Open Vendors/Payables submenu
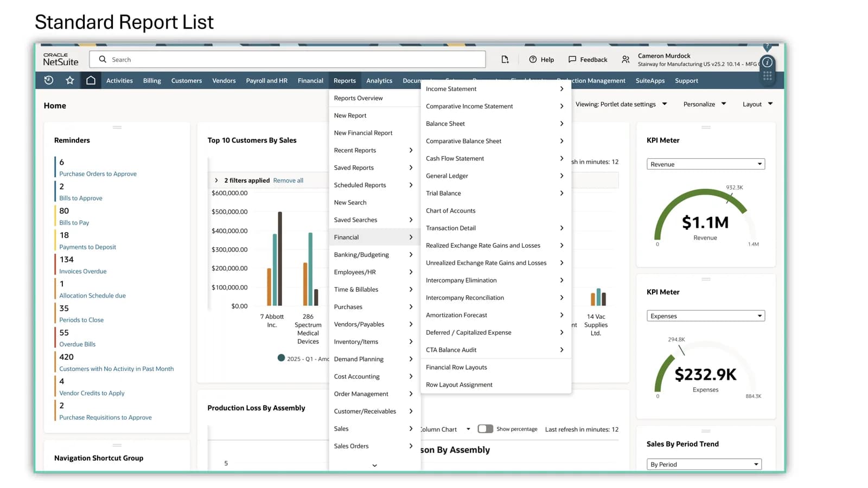The image size is (868, 488). click(374, 324)
